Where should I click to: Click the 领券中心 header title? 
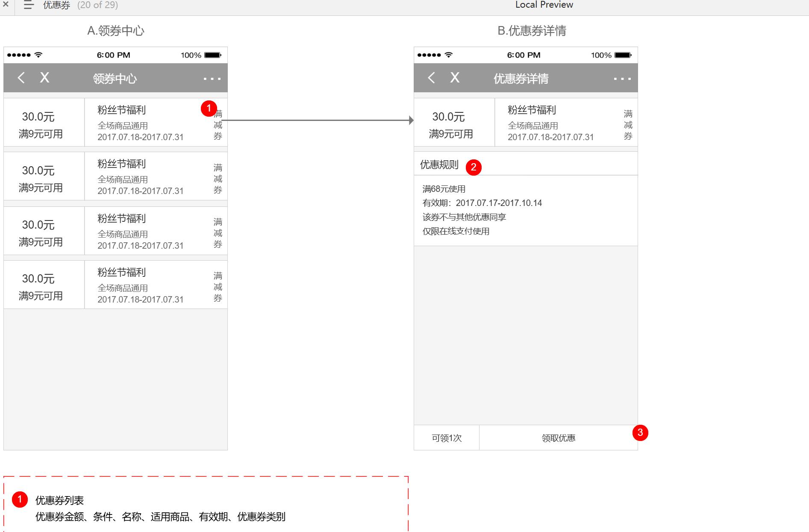point(115,79)
